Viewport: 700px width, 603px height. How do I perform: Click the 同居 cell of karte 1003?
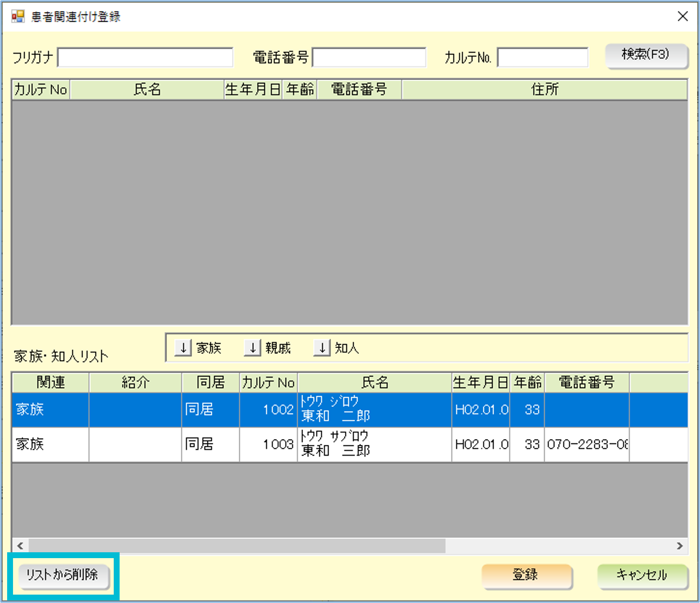click(x=210, y=444)
